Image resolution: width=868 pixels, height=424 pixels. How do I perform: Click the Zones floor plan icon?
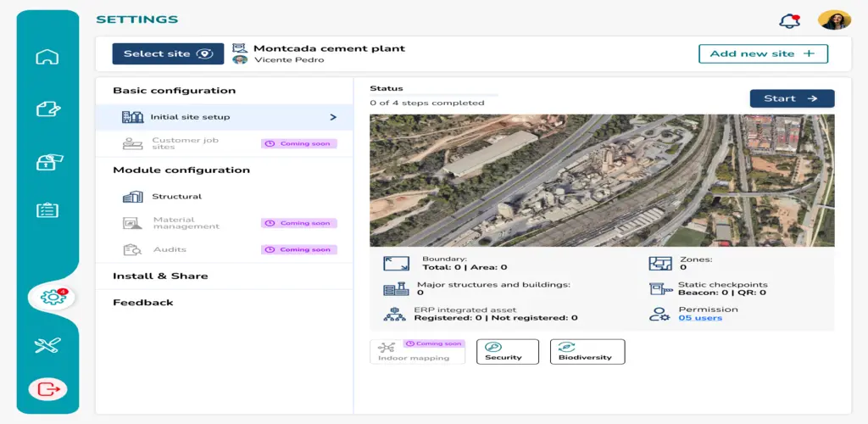click(659, 263)
